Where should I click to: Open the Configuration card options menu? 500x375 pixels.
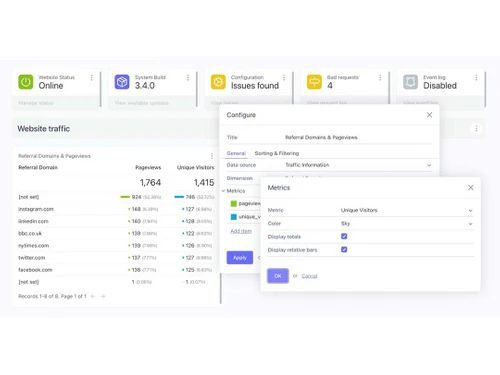[x=284, y=78]
